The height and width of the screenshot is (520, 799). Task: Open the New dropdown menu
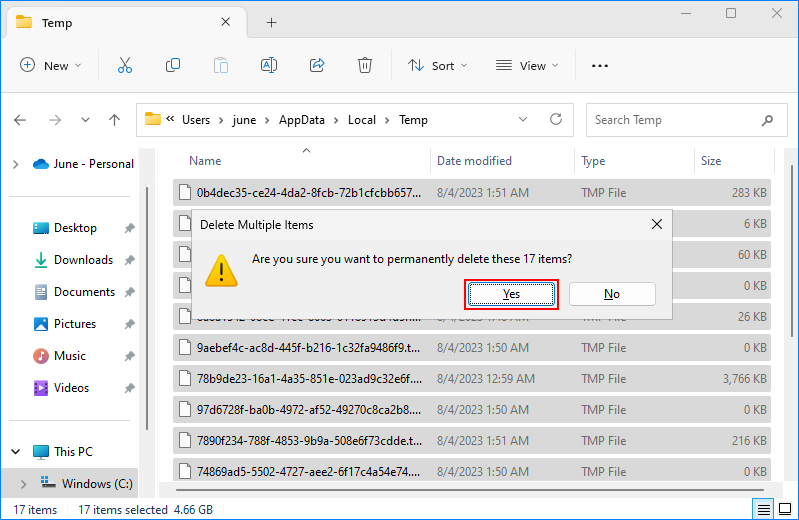[50, 66]
